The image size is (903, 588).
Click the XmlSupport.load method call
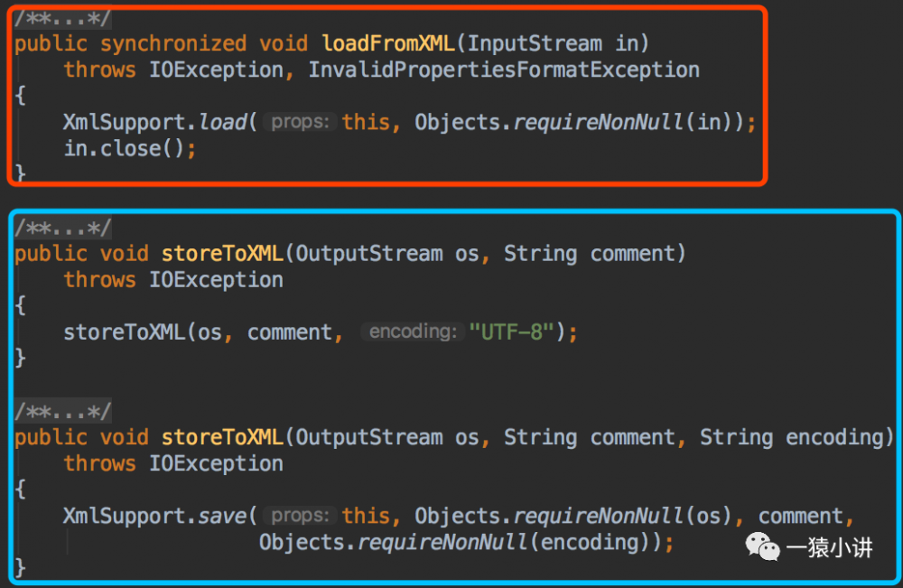(x=223, y=122)
